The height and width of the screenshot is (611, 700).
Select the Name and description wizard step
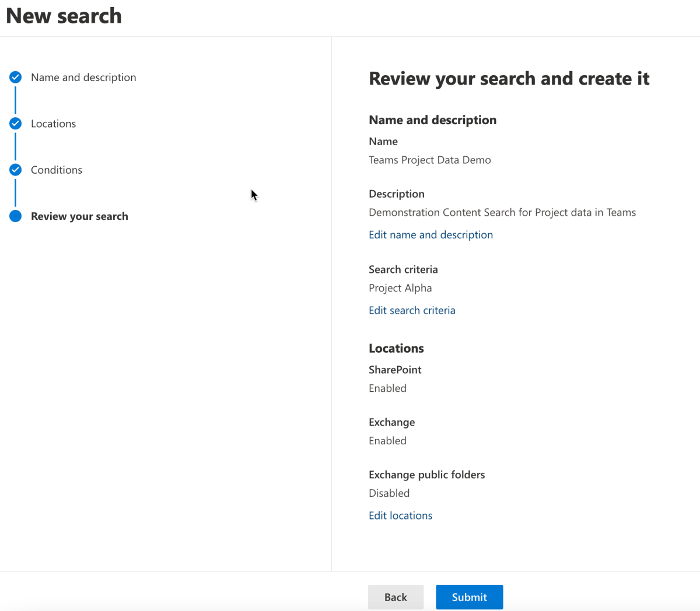pyautogui.click(x=83, y=77)
